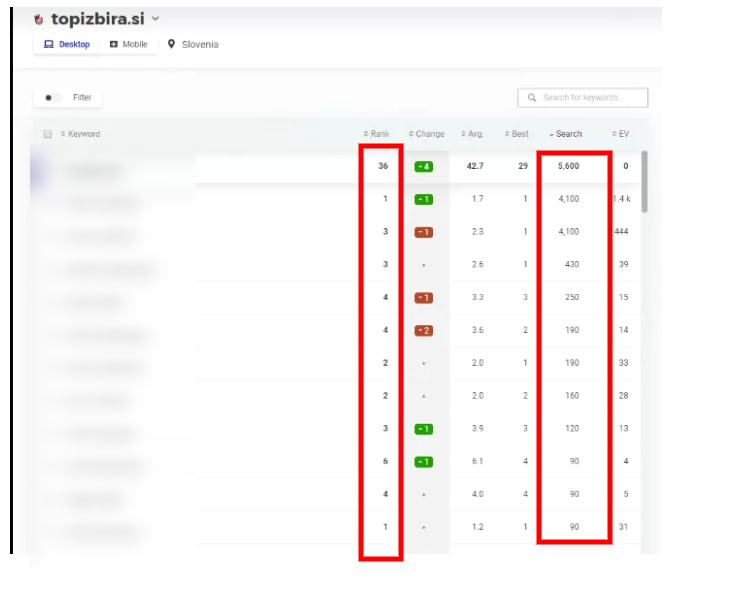Click the Slovenia location label
This screenshot has width=747, height=592.
tap(200, 44)
